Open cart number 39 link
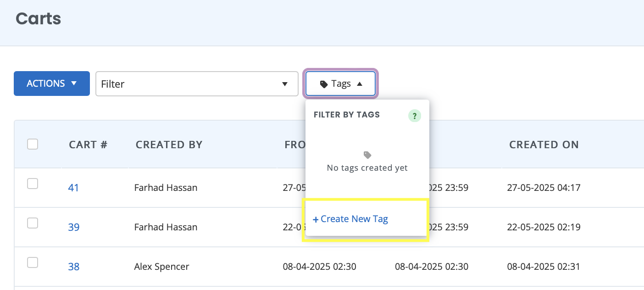Screen dimensions: 644x290 [x=74, y=227]
